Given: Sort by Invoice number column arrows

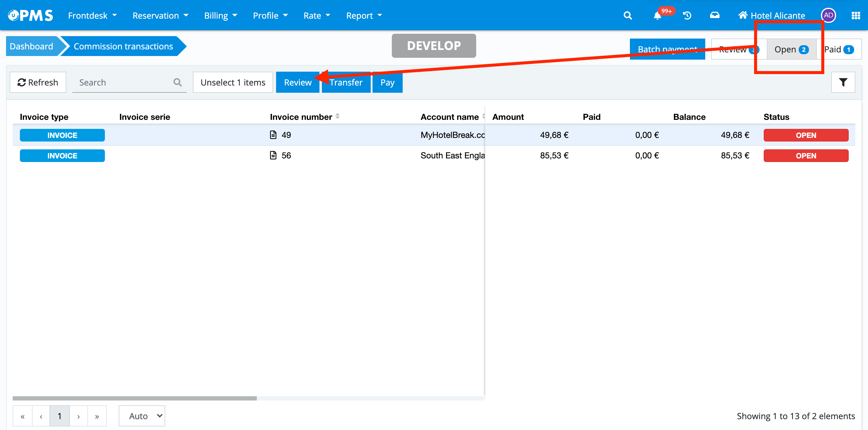Looking at the screenshot, I should click(x=337, y=117).
